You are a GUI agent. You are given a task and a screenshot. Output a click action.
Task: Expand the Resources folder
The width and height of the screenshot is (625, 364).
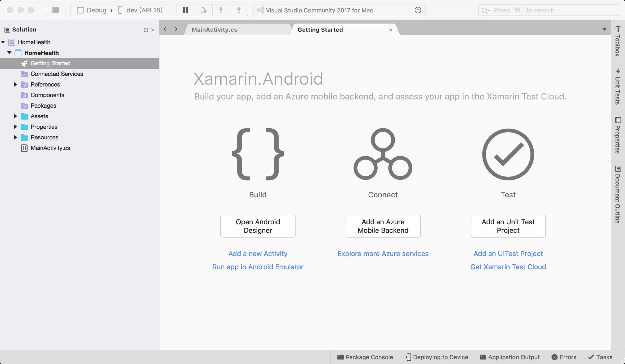pyautogui.click(x=15, y=137)
